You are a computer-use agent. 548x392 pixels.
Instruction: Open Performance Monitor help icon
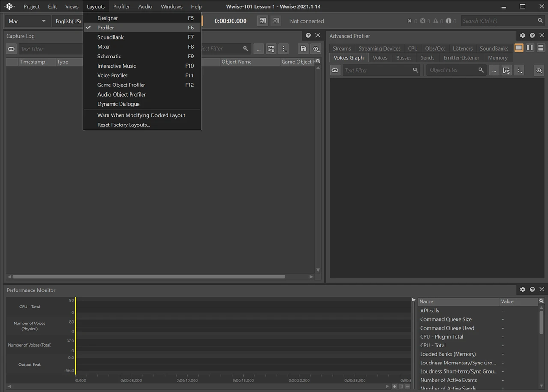click(532, 289)
